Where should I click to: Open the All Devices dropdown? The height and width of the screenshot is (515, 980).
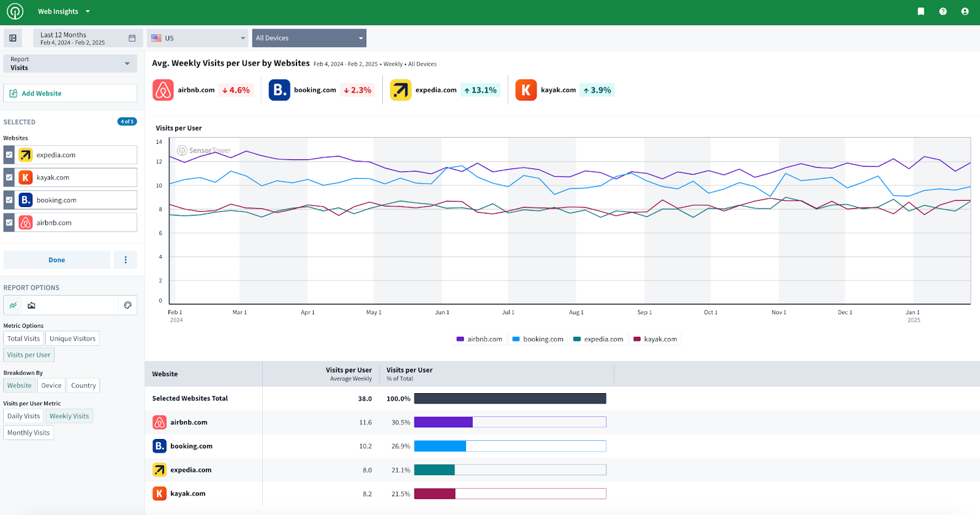point(309,38)
